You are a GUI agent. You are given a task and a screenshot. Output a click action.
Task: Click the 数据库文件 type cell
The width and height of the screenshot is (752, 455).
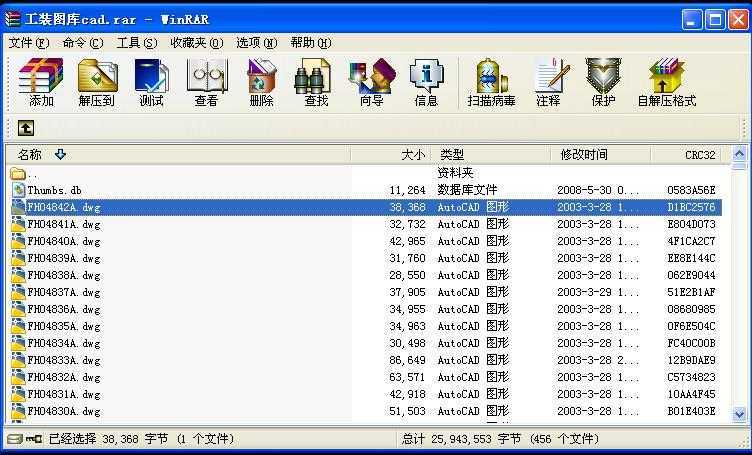pyautogui.click(x=467, y=190)
